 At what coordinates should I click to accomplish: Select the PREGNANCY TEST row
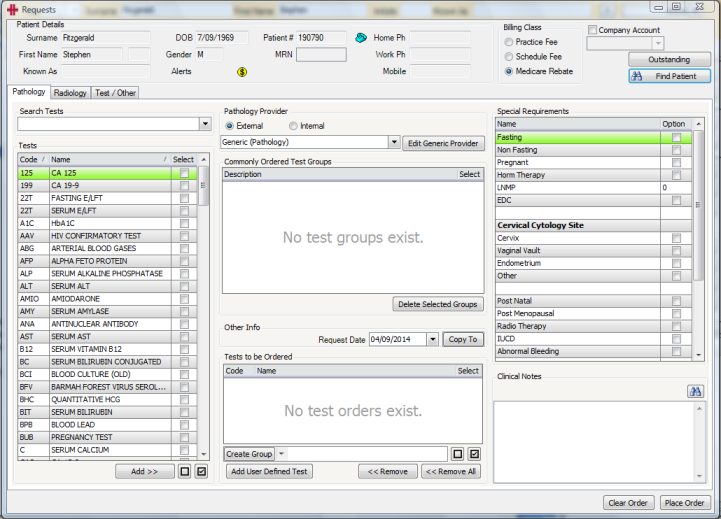(107, 437)
